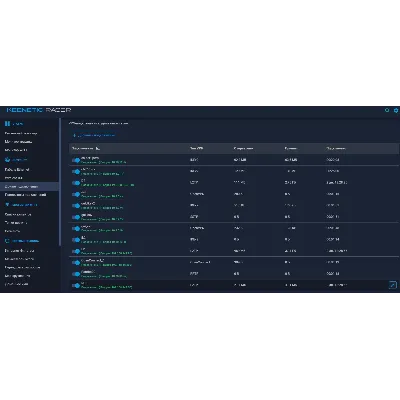Click the KEENETIC RACER logo
Image resolution: width=400 pixels, height=400 pixels.
pyautogui.click(x=39, y=110)
